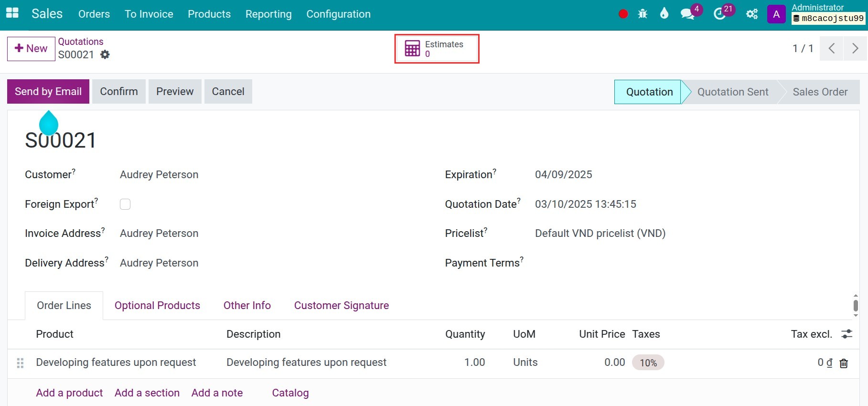Click the Administrator avatar icon

coord(776,14)
